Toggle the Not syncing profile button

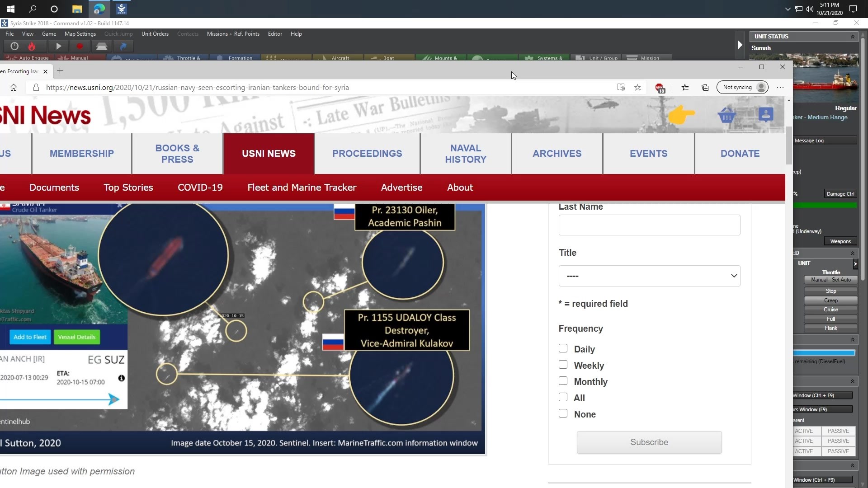pos(742,88)
